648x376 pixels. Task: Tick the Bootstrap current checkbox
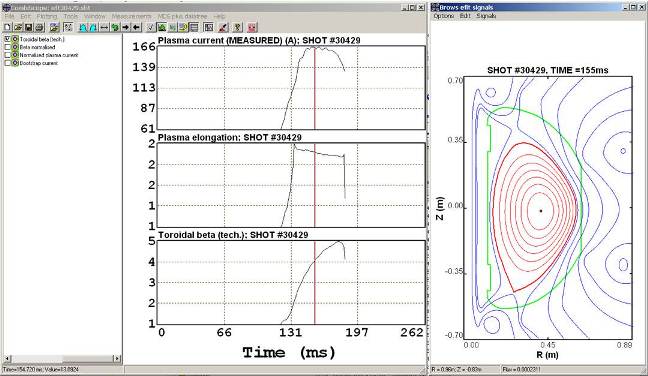(7, 63)
